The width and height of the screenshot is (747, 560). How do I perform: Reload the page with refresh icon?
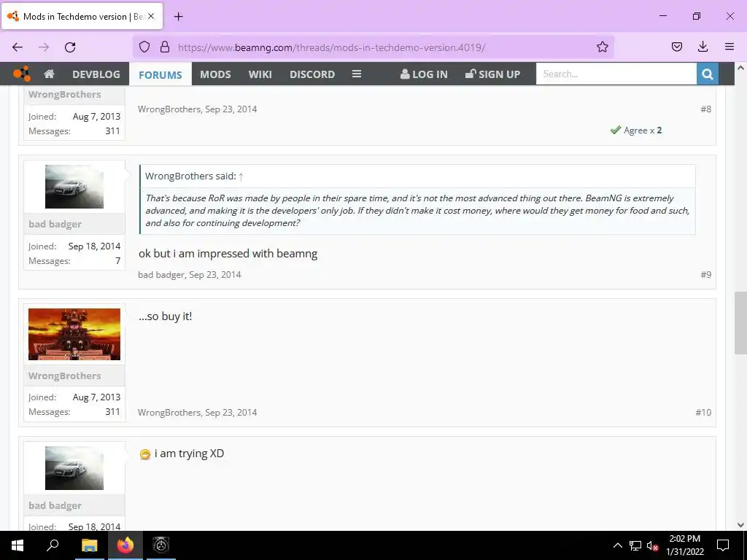[x=70, y=47]
